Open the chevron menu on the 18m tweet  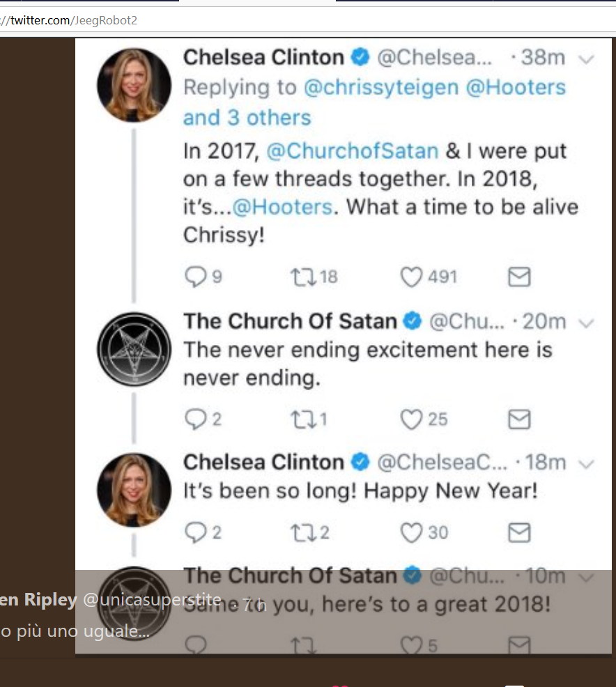pos(586,464)
